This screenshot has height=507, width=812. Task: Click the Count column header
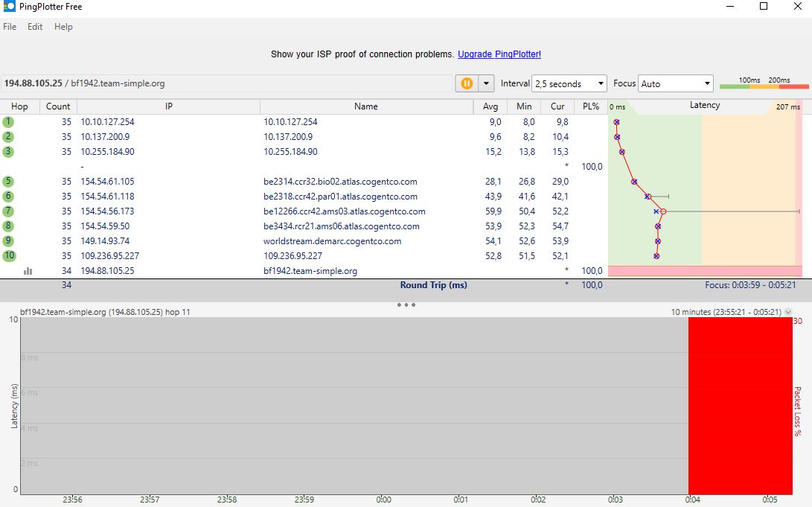(x=58, y=106)
